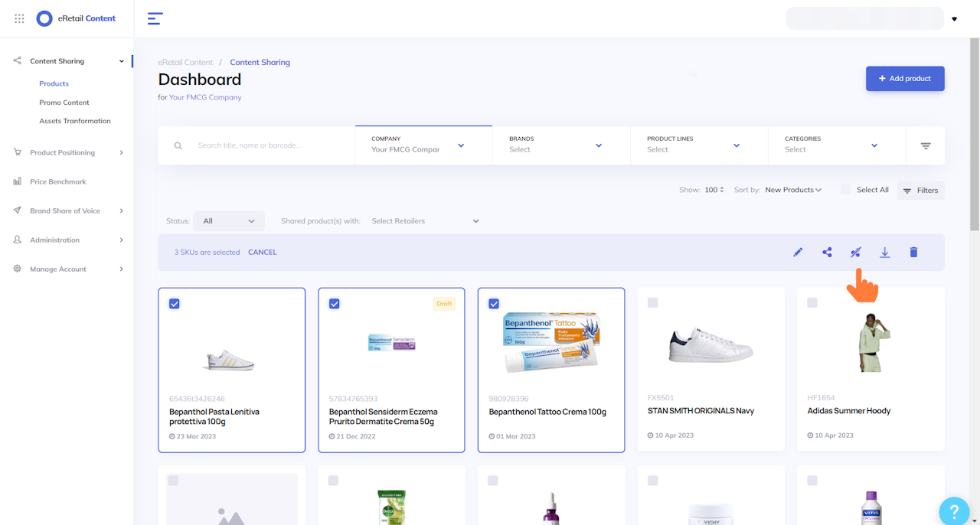
Task: Check the STAN SMITH ORIGINALS Navy checkbox
Action: [653, 303]
